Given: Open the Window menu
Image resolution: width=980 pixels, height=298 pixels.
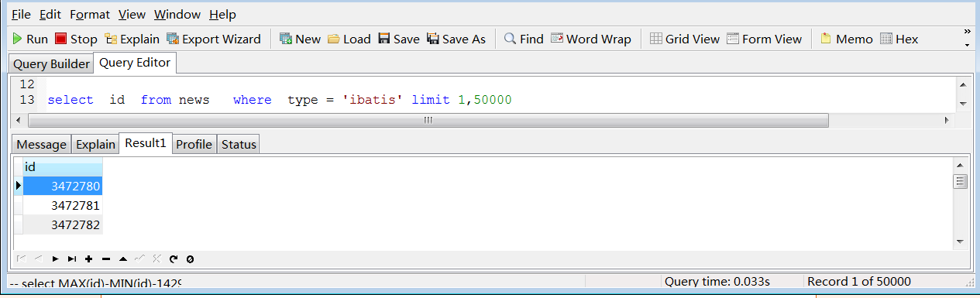Looking at the screenshot, I should (x=177, y=15).
